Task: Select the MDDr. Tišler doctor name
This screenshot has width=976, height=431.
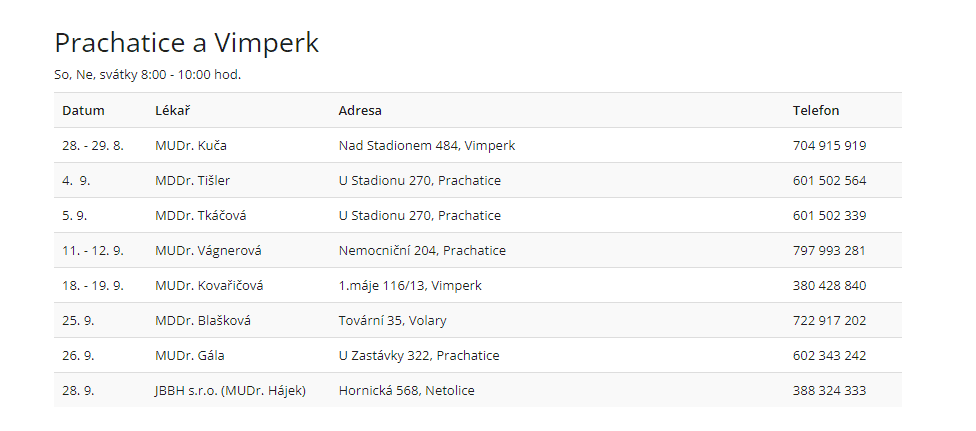Action: click(193, 181)
